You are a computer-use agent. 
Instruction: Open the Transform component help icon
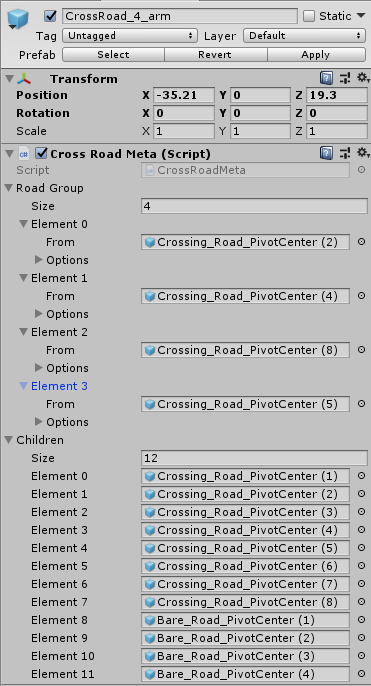(326, 79)
